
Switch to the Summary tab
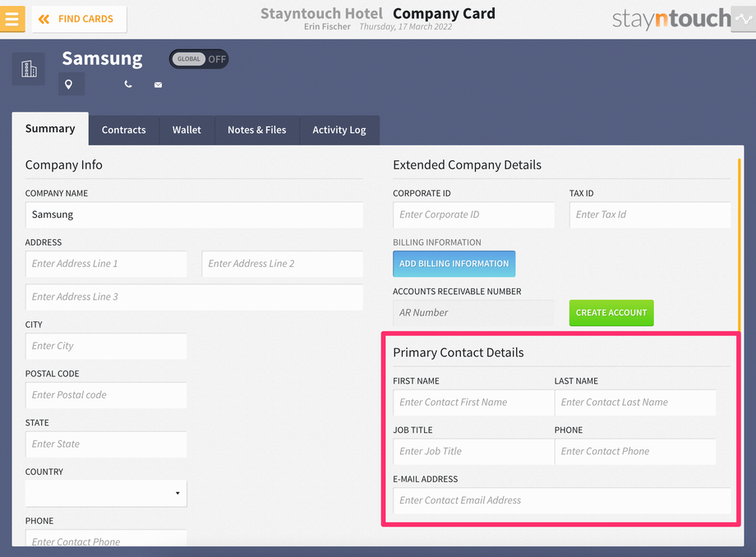click(x=50, y=129)
